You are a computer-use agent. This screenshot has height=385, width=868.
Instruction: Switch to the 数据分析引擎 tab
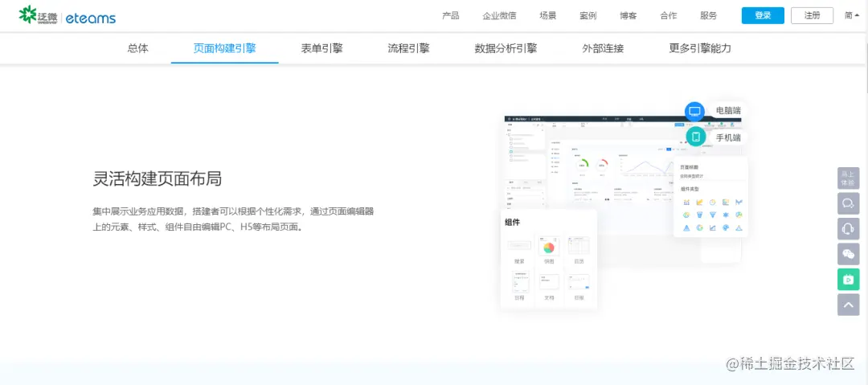click(506, 48)
